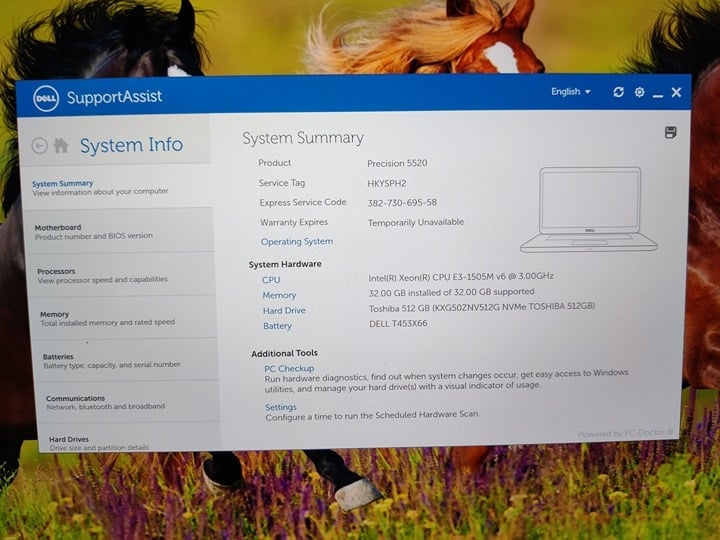Click the Operating System link
This screenshot has height=540, width=720.
tap(297, 242)
